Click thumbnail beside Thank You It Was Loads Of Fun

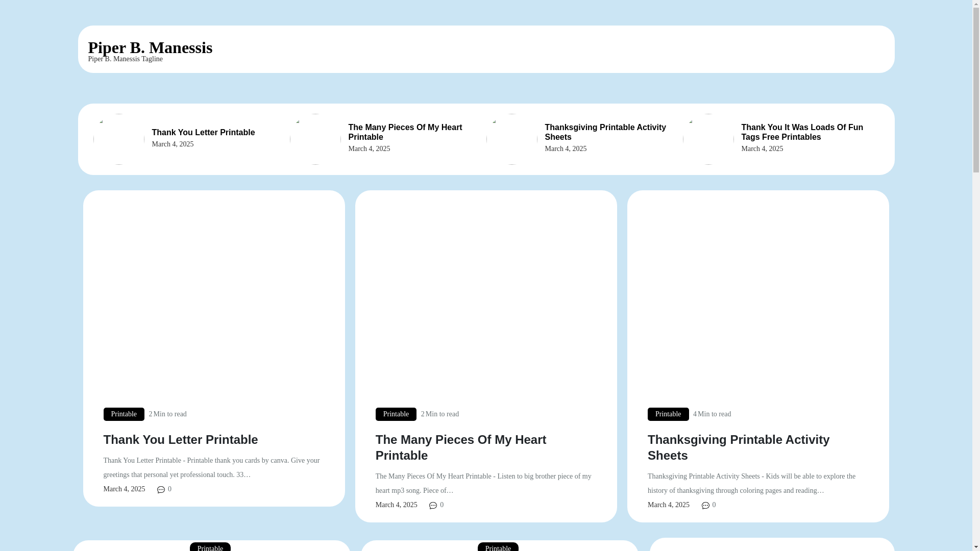[708, 139]
